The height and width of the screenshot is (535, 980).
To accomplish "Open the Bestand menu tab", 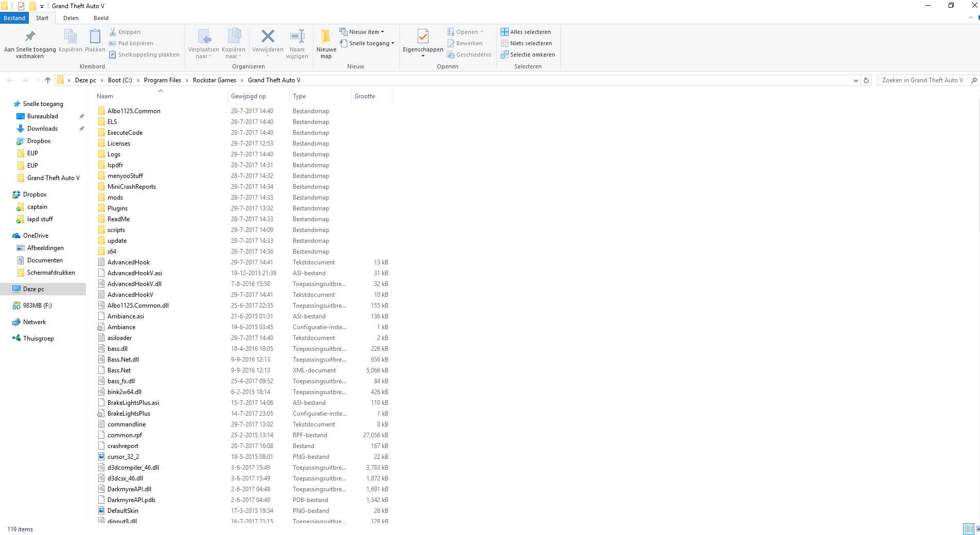I will [x=14, y=18].
